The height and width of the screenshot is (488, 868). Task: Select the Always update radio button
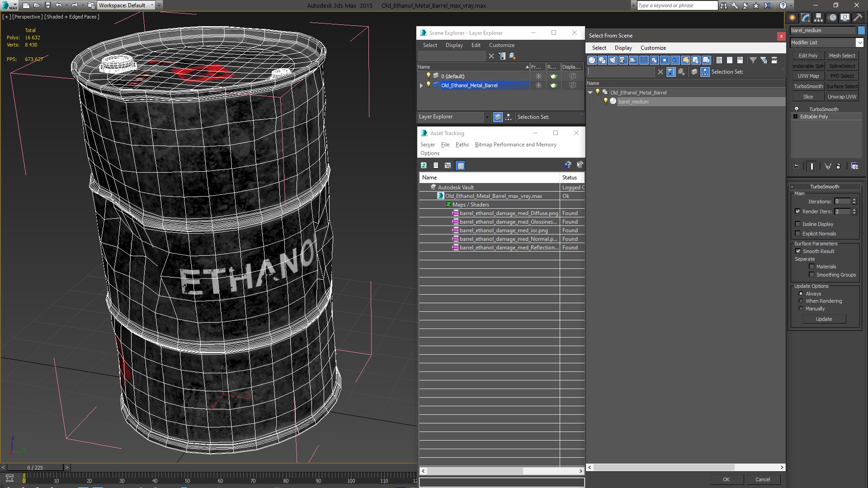801,294
